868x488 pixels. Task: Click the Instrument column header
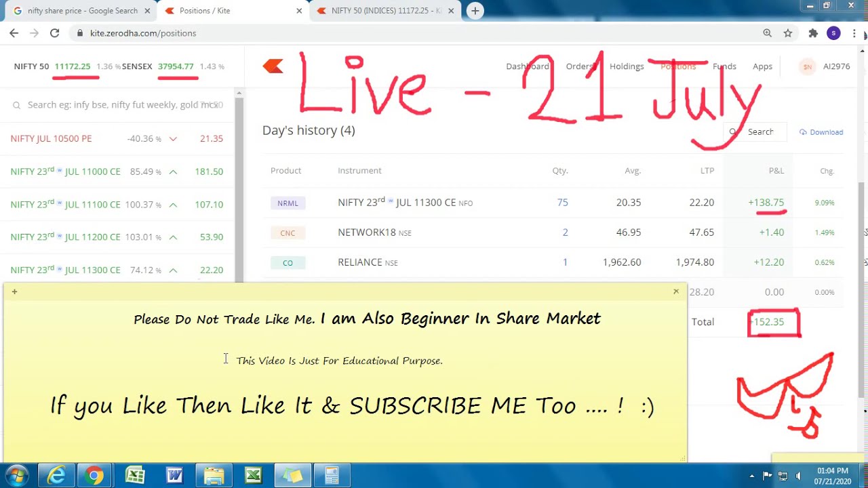coord(359,171)
